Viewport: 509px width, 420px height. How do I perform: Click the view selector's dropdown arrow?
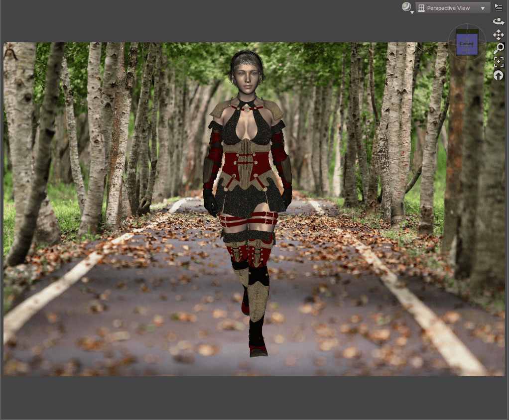(x=482, y=7)
